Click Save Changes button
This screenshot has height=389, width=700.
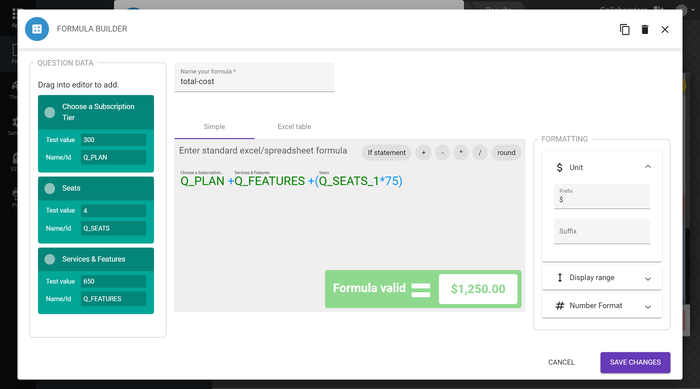click(x=635, y=362)
